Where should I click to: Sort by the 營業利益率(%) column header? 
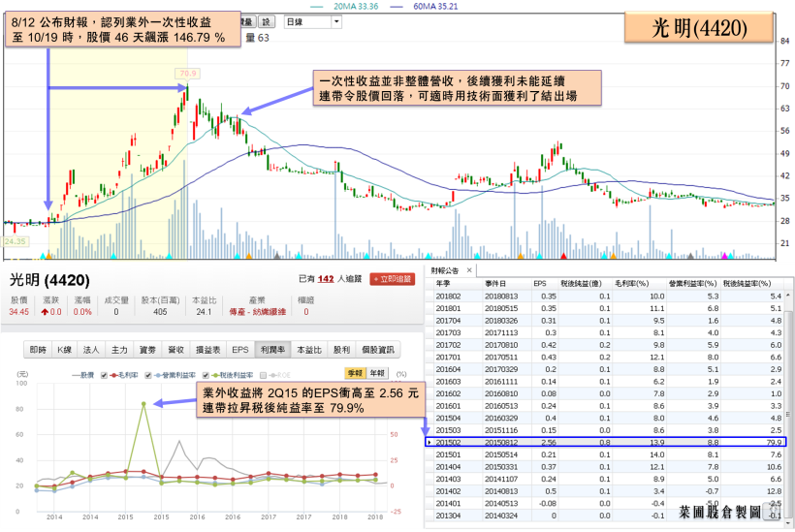click(692, 283)
